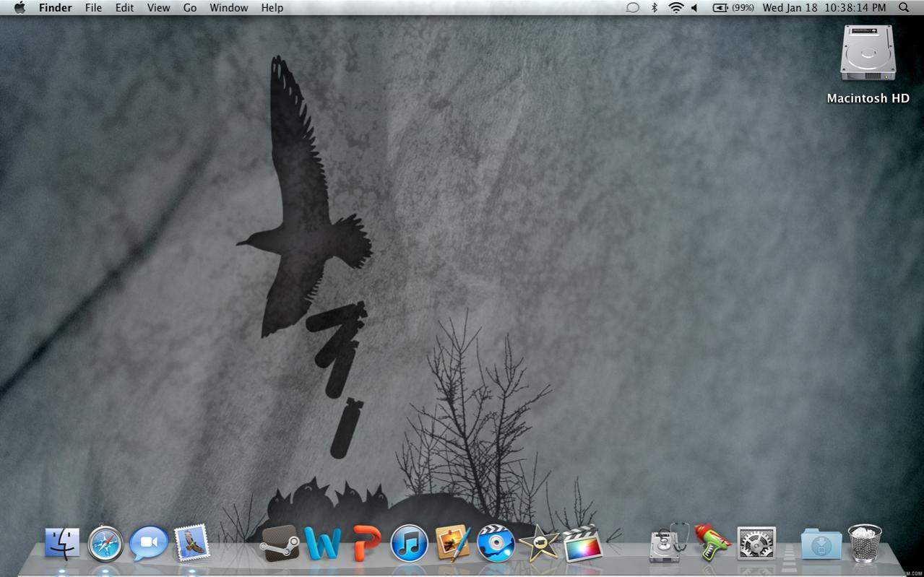Open the Edit menu
This screenshot has width=924, height=577.
pos(124,8)
